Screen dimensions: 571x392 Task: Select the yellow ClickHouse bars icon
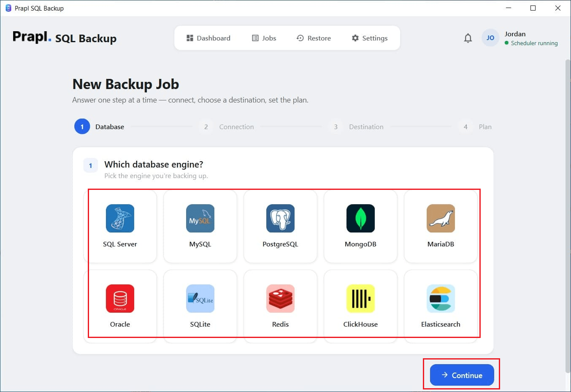(x=360, y=298)
